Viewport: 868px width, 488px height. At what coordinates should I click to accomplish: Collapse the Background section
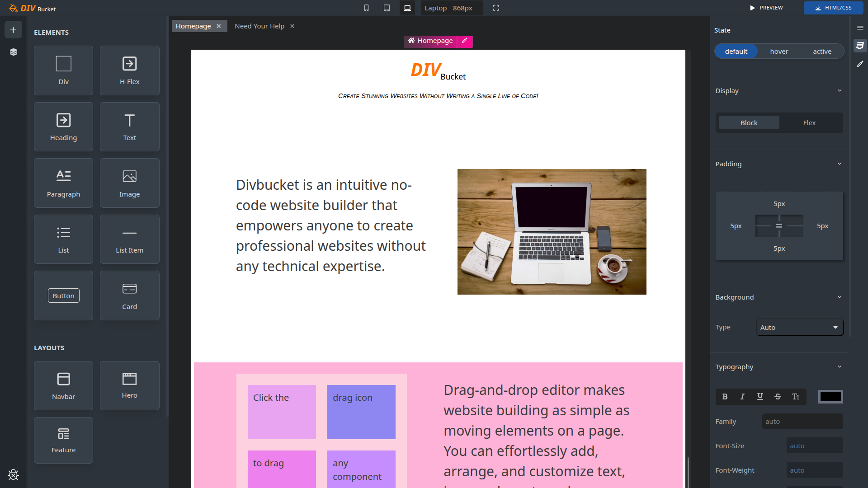point(840,297)
